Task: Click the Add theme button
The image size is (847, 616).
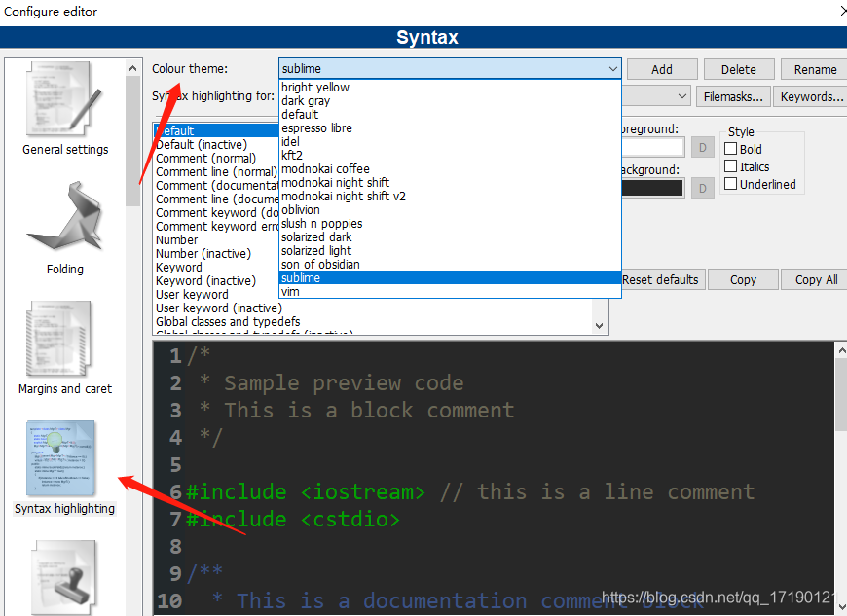Action: pyautogui.click(x=662, y=68)
